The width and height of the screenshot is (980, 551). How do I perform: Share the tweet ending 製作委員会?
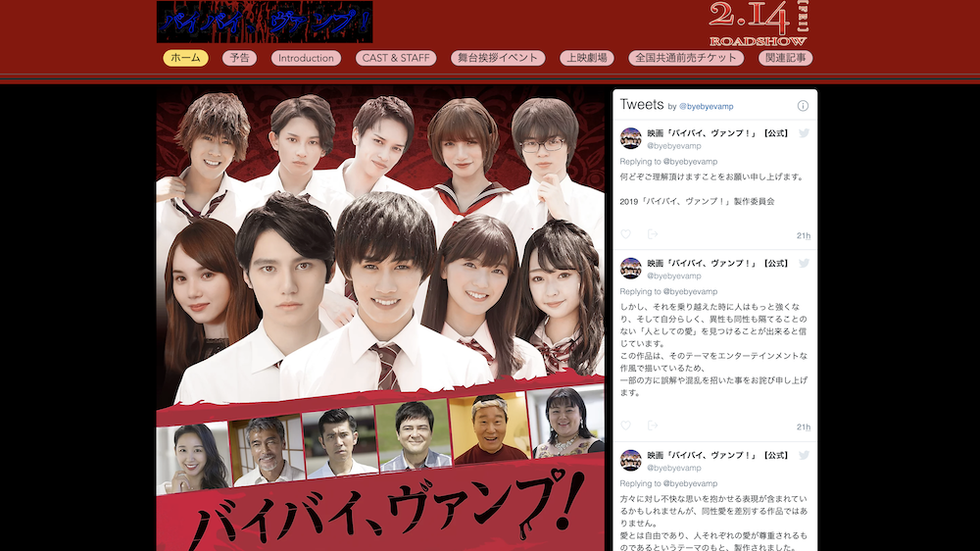(653, 234)
